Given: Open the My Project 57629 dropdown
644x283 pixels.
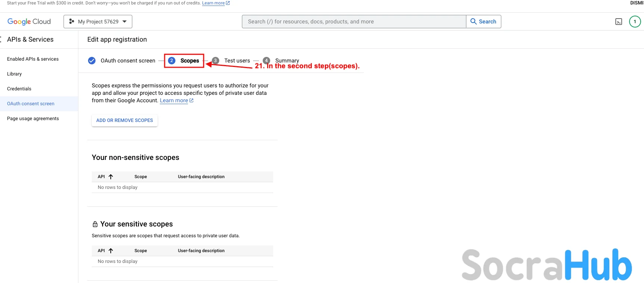Looking at the screenshot, I should coord(98,22).
